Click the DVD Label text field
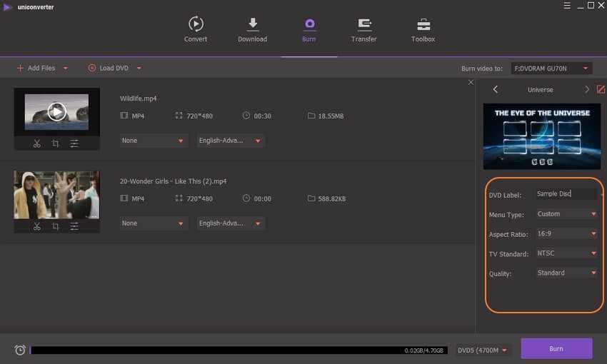Screen dimensions: 607x364 (563, 194)
